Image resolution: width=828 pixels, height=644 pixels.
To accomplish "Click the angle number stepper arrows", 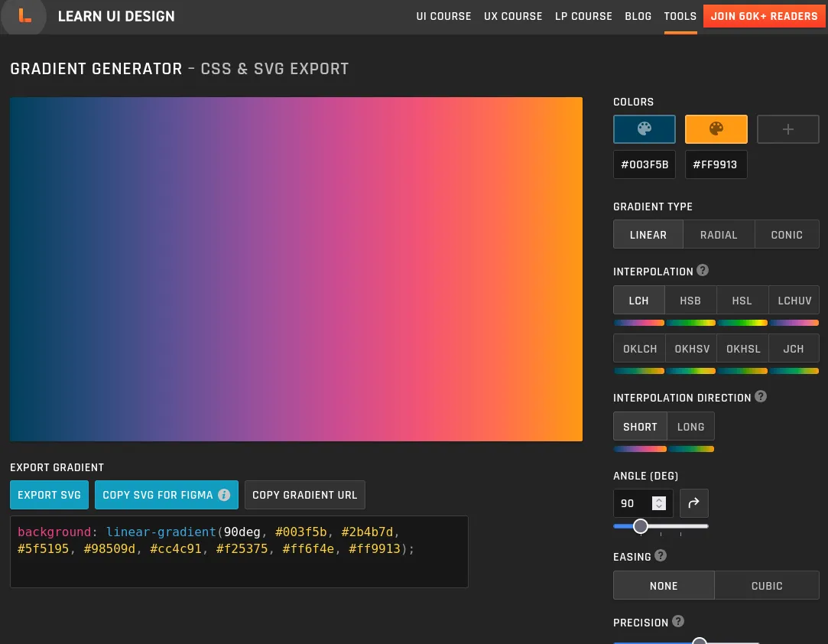I will [658, 503].
